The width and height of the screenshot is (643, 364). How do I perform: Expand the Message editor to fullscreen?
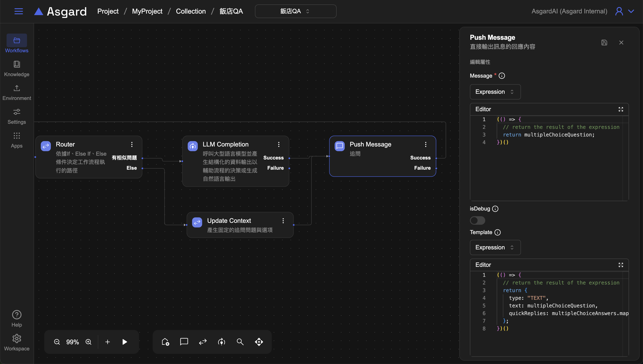coord(621,109)
